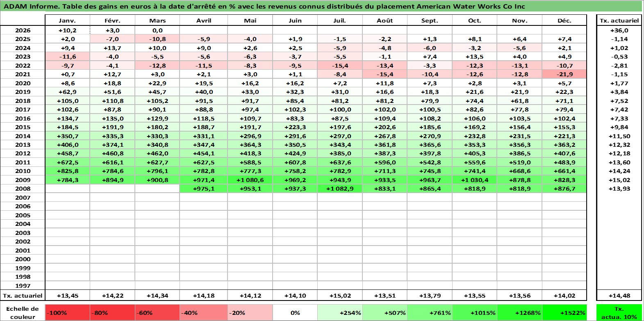Select the 2026 row label
Image resolution: width=644 pixels, height=321 pixels.
click(x=23, y=30)
